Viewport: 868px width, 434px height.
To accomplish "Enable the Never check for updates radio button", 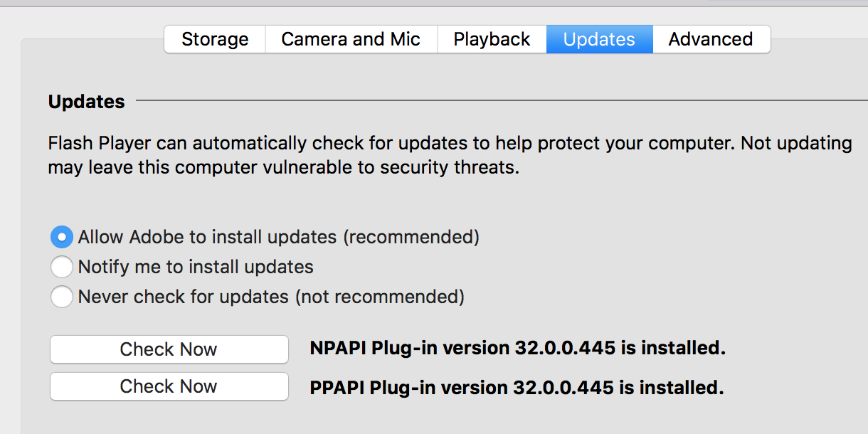I will pyautogui.click(x=62, y=297).
